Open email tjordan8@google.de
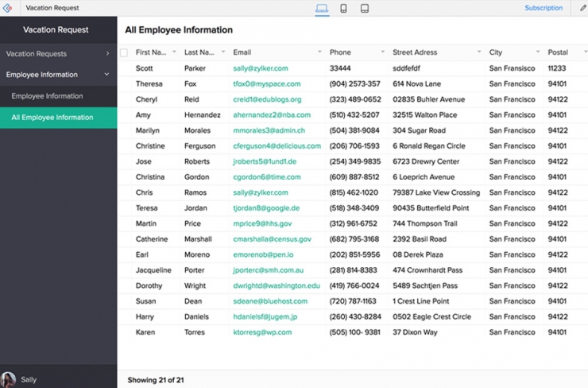Screen dimensions: 588x388 (x=266, y=208)
